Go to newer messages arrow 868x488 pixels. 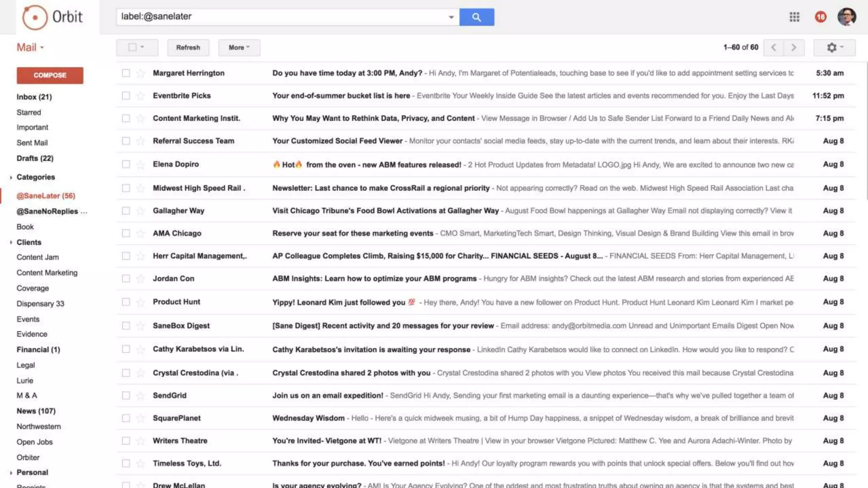[x=773, y=47]
